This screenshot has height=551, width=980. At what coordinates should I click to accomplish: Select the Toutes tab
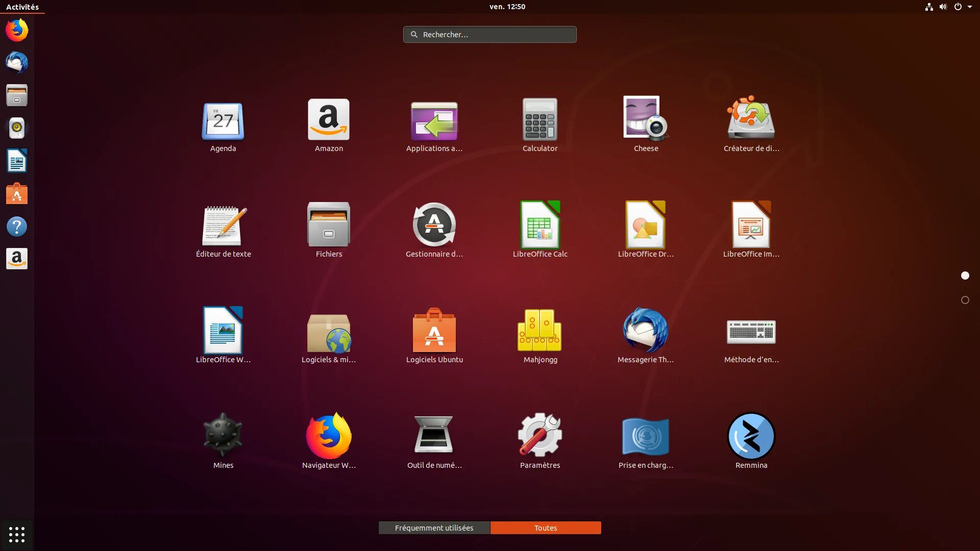(x=546, y=528)
